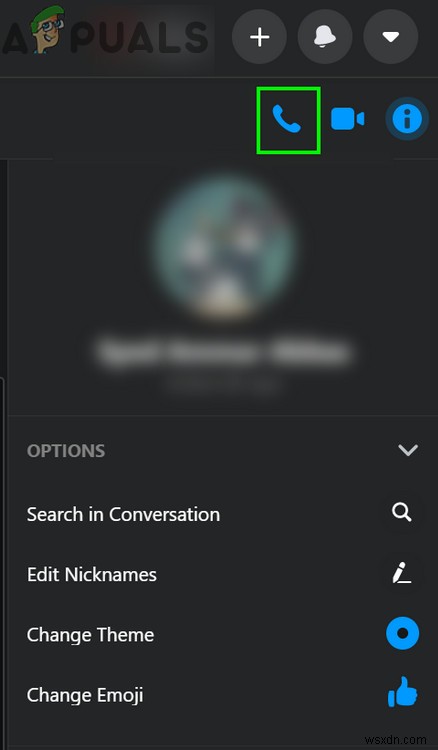Click the blurred contact name
Image resolution: width=438 pixels, height=750 pixels.
tap(223, 352)
